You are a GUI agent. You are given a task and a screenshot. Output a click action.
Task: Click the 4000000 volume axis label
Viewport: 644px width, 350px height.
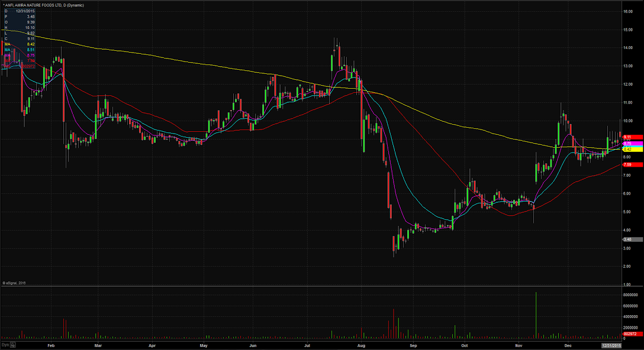coord(630,317)
